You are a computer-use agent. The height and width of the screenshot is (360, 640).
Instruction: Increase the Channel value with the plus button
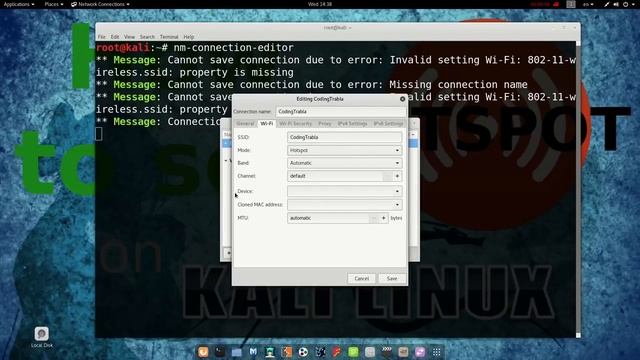click(397, 176)
